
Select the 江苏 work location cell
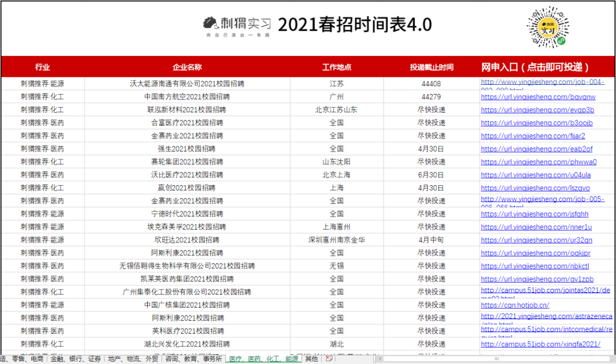337,84
